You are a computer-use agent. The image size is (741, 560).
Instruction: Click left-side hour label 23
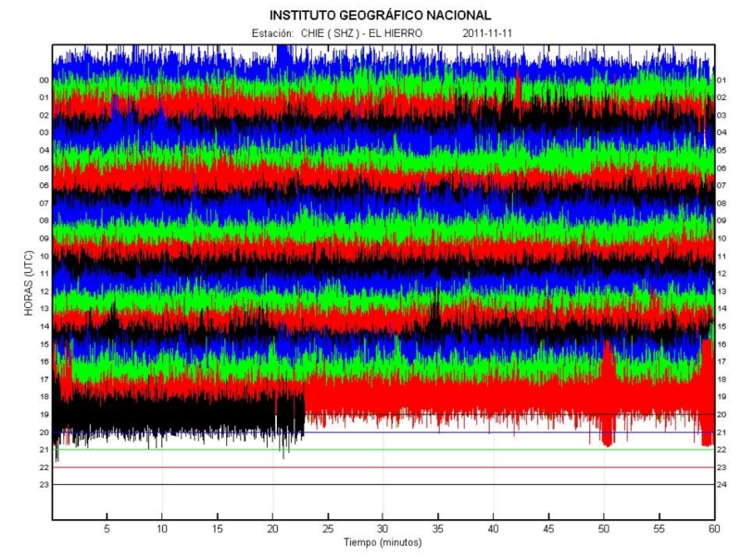click(x=44, y=484)
